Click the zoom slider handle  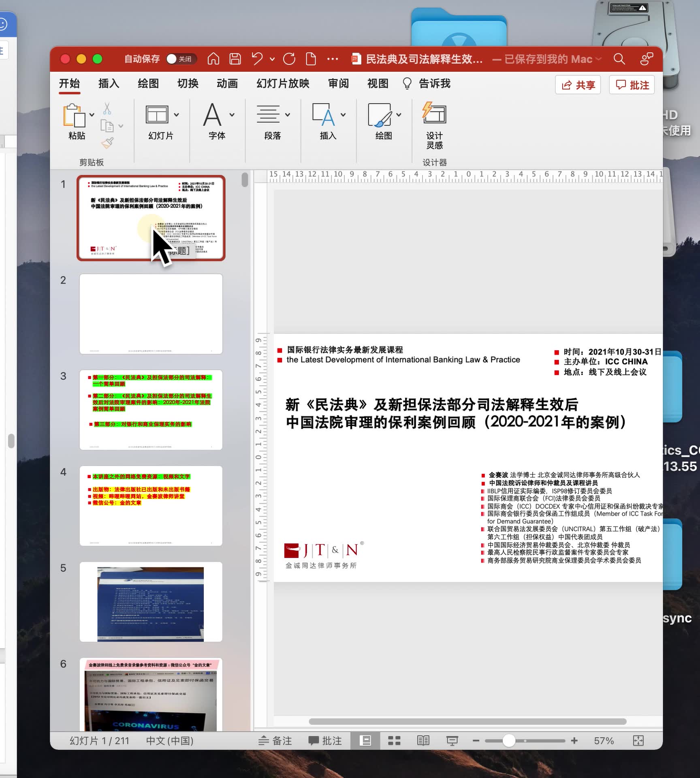coord(509,741)
